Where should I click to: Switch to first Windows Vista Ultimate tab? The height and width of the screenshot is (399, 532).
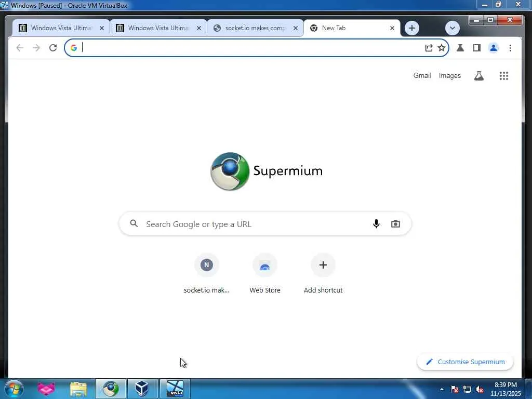[x=61, y=28]
